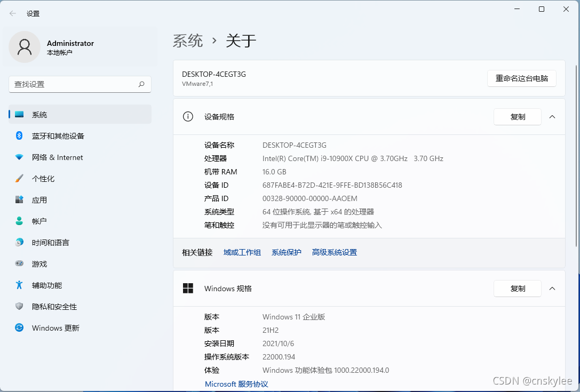This screenshot has width=580, height=392.
Task: Maximize the Settings window
Action: 542,9
